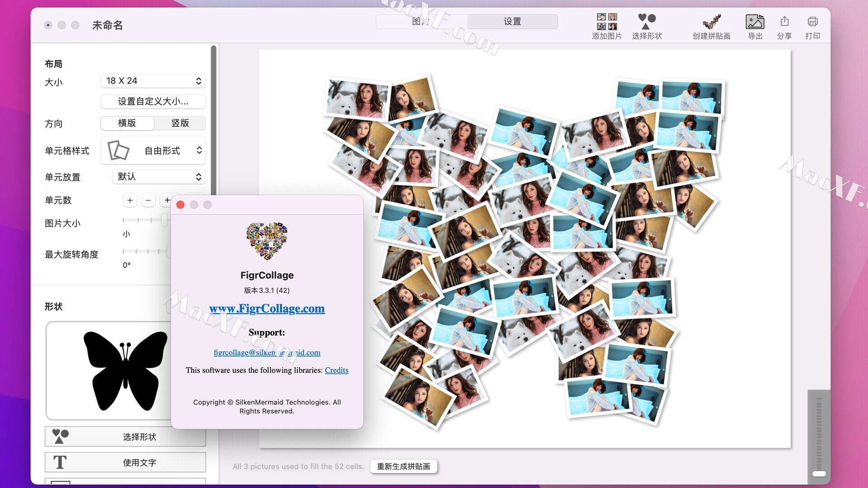The height and width of the screenshot is (488, 868).
Task: Switch to the 设置 settings tab
Action: [512, 21]
